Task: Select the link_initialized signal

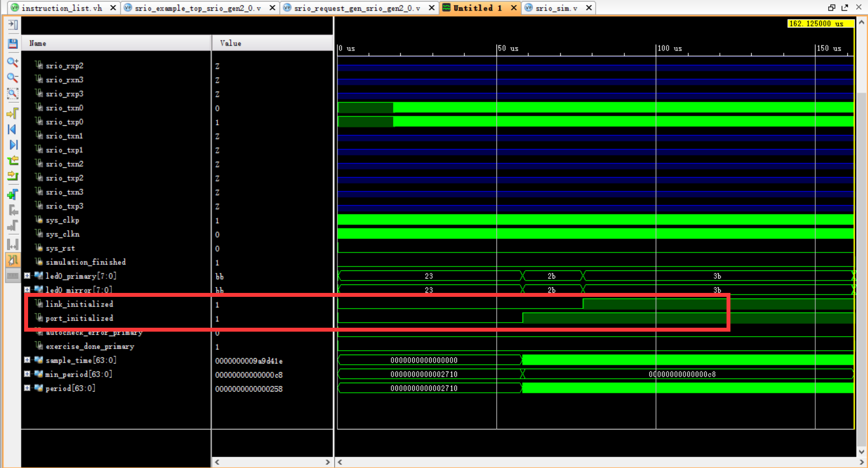Action: point(79,304)
